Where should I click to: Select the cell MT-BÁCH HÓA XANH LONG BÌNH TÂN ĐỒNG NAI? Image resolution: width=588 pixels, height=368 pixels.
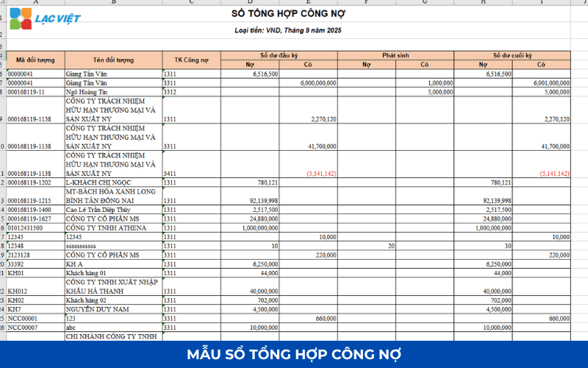click(x=114, y=196)
